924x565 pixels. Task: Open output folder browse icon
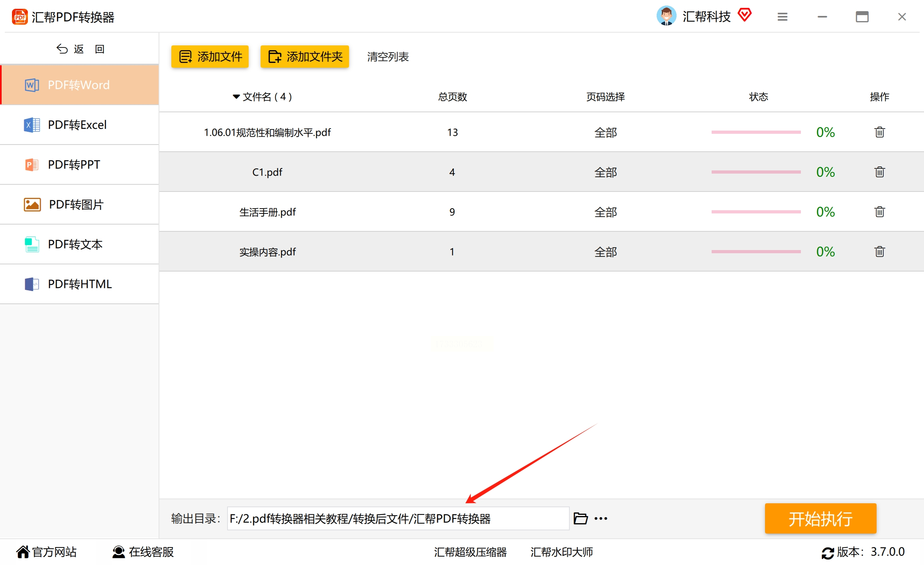point(581,518)
